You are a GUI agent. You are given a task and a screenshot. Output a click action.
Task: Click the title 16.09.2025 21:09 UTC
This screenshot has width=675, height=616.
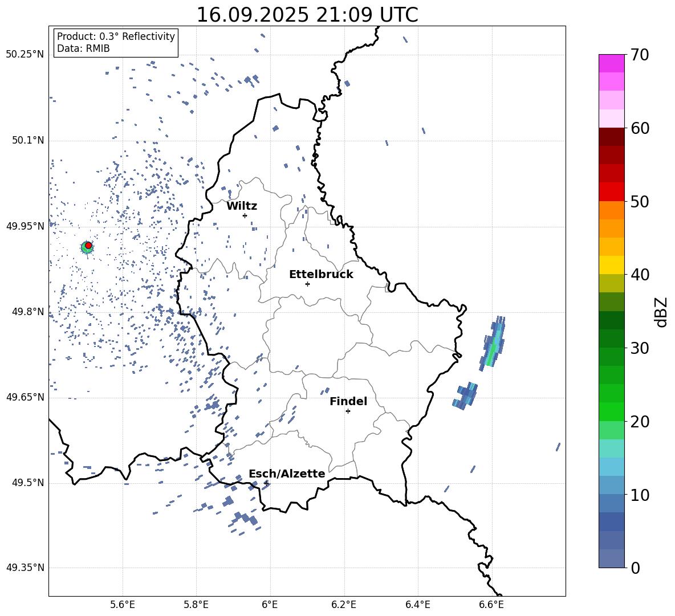pos(307,15)
